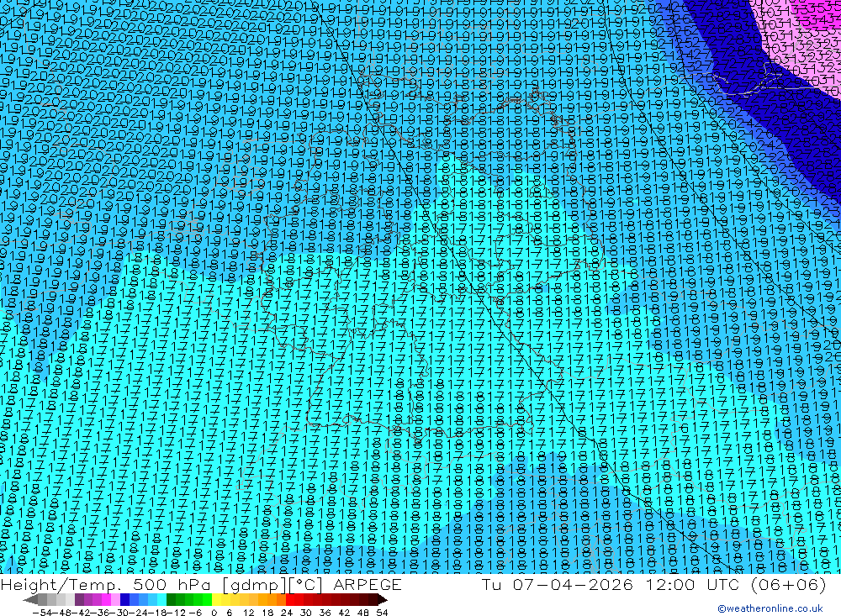The width and height of the screenshot is (841, 616).
Task: Select the dark maroon legend swatch near 48
Action: click(363, 599)
